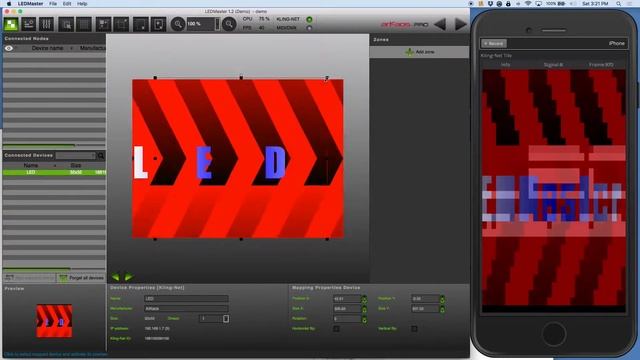Click the green right arrow below canvas
Image resolution: width=640 pixels, height=360 pixels.
click(128, 277)
